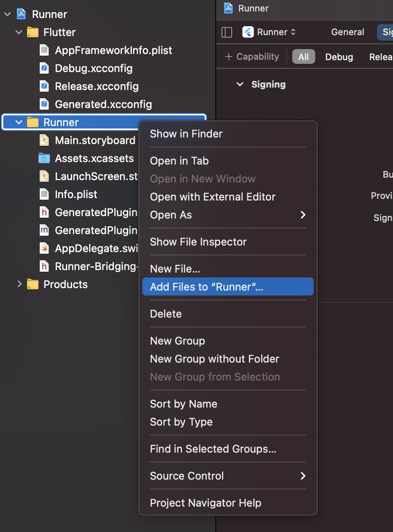
Task: Select the All configuration filter
Action: point(304,57)
